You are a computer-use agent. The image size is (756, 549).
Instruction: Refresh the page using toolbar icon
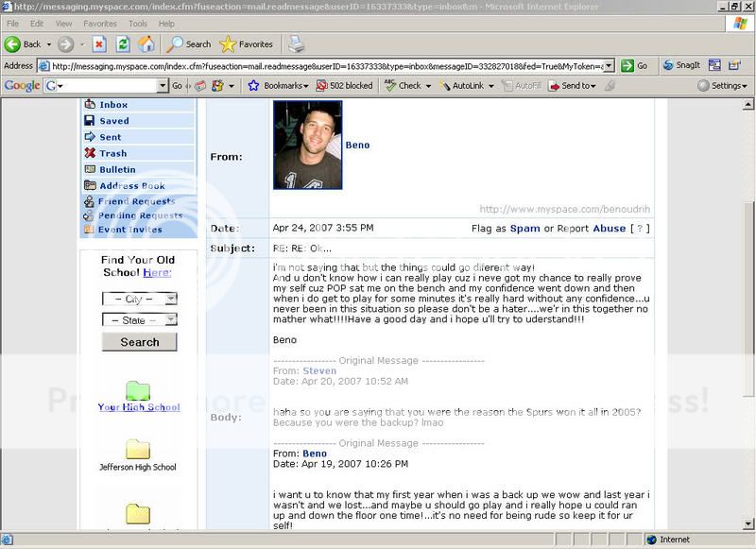coord(123,44)
